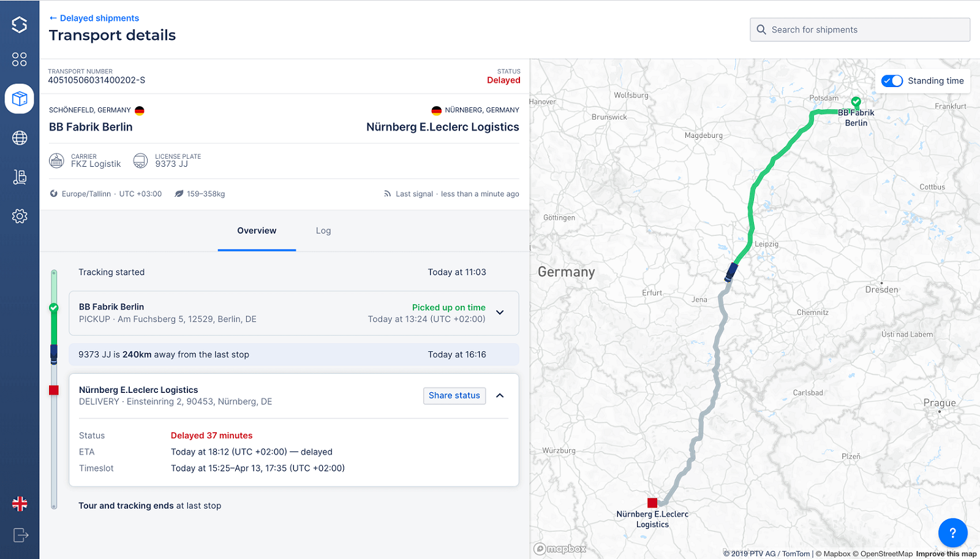Collapse the Nürnberg E.Leclerc Logistics delivery details
This screenshot has height=559, width=980.
coord(500,395)
